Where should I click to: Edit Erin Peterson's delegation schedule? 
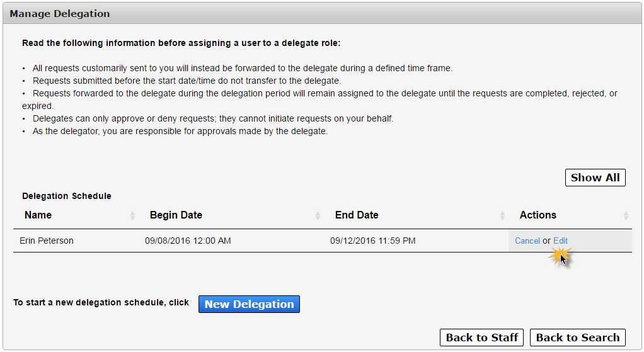[560, 241]
